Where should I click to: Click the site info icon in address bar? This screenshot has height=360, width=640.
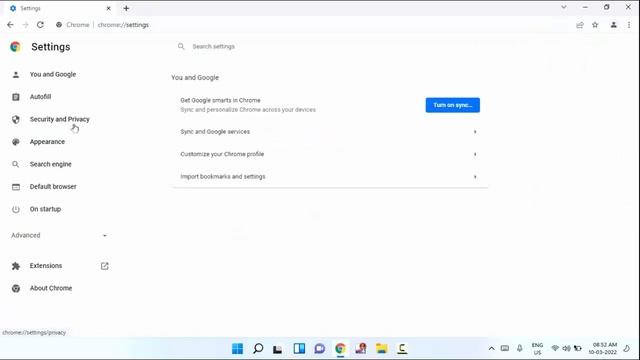click(x=59, y=25)
